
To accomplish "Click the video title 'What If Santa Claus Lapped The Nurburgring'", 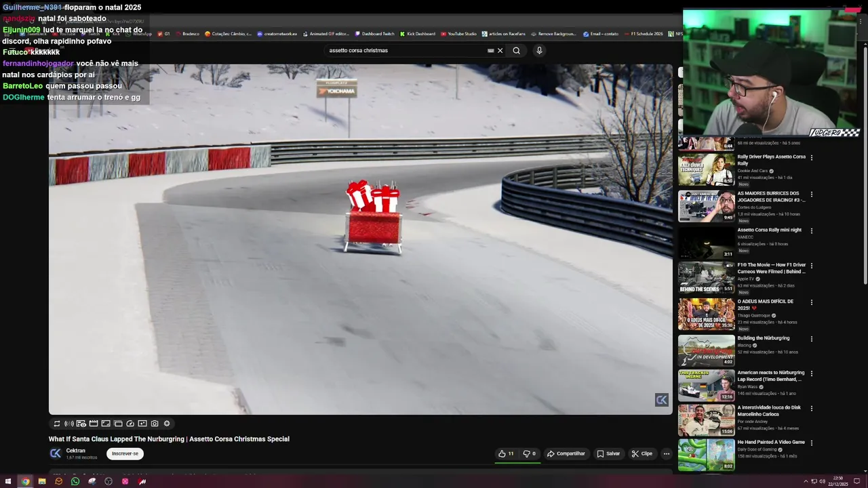I will point(169,439).
